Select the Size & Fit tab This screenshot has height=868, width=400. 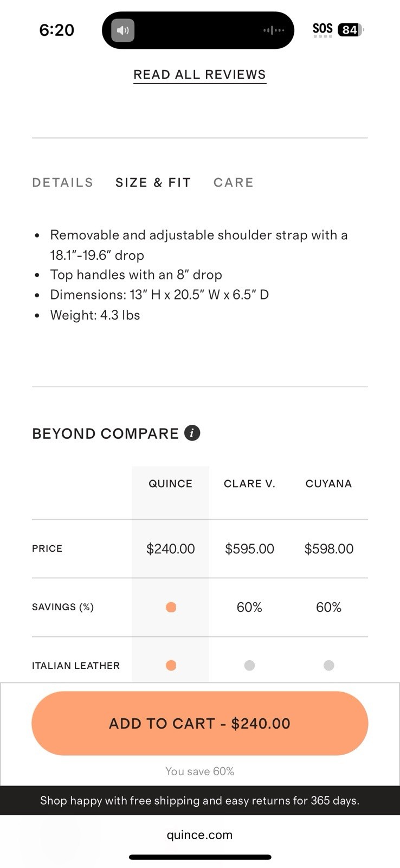pos(153,182)
